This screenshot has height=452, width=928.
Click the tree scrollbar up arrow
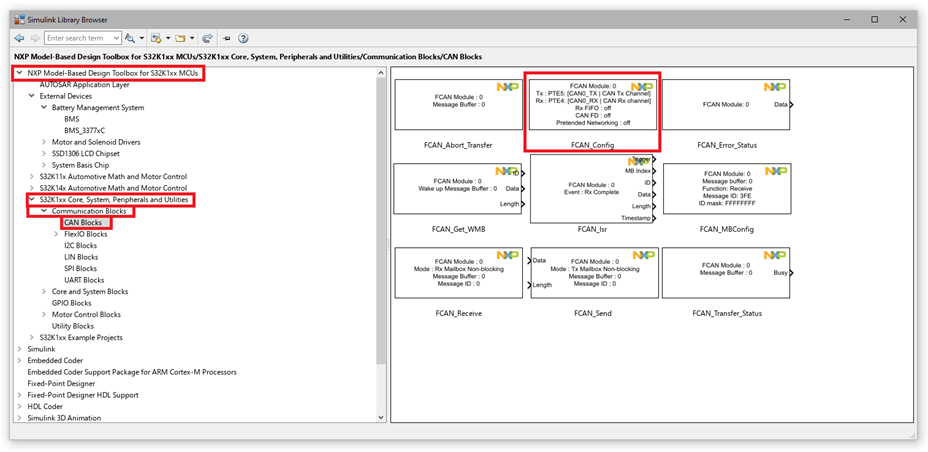click(381, 72)
